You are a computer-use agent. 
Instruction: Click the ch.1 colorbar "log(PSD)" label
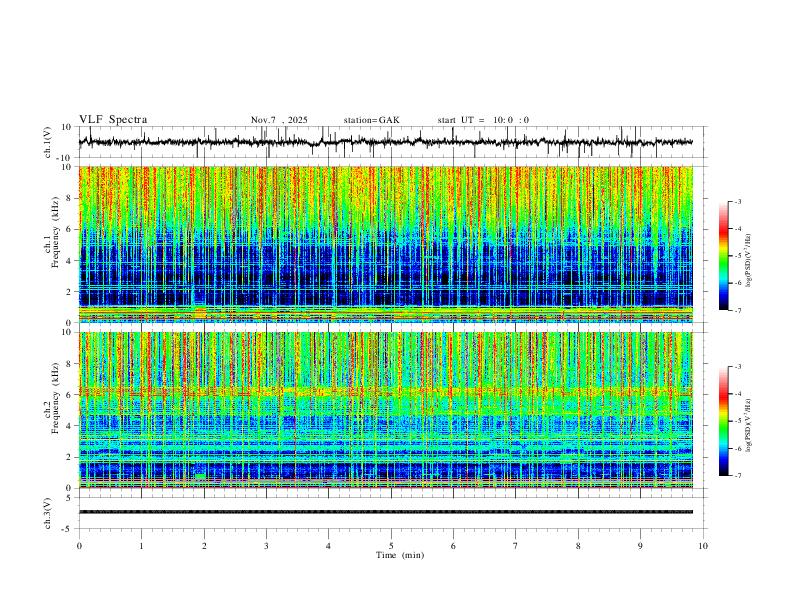click(x=748, y=261)
